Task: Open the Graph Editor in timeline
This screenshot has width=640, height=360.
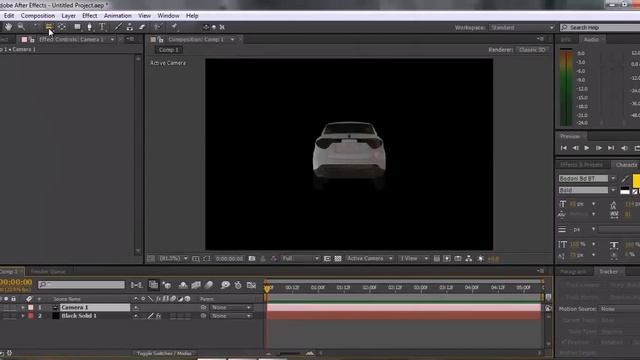Action: (x=251, y=285)
